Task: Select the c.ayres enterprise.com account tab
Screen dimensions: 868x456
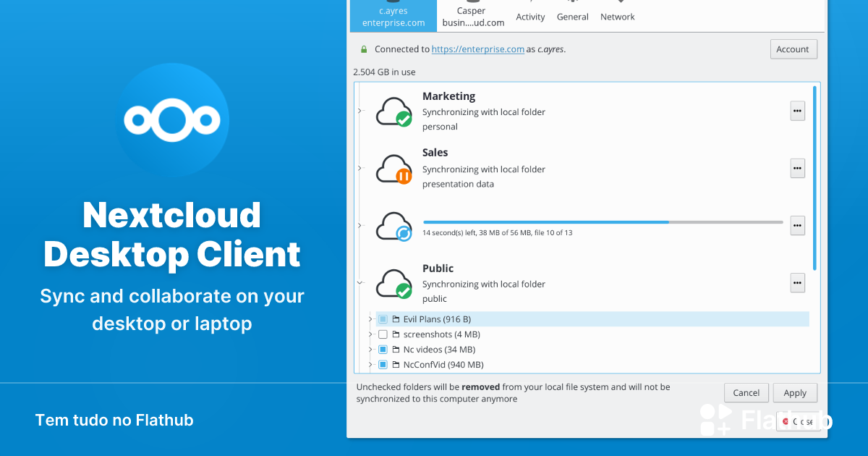Action: 393,14
